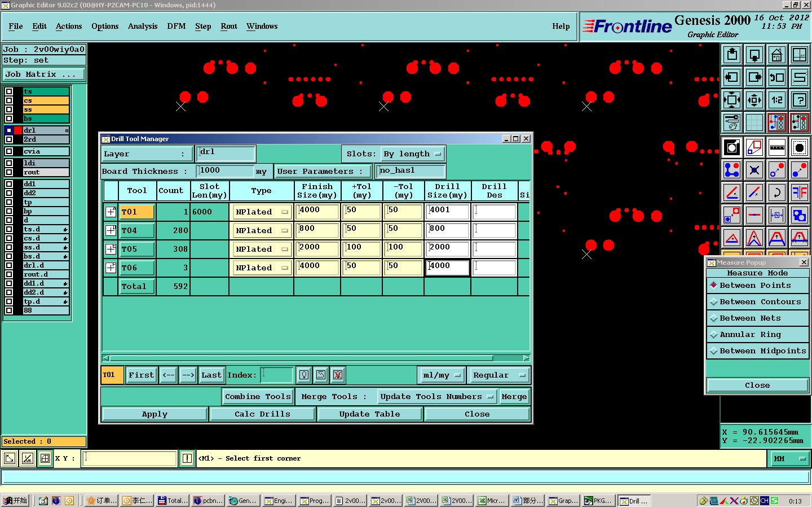The image size is (812, 508).
Task: Open the Regular mode dropdown
Action: click(x=500, y=375)
